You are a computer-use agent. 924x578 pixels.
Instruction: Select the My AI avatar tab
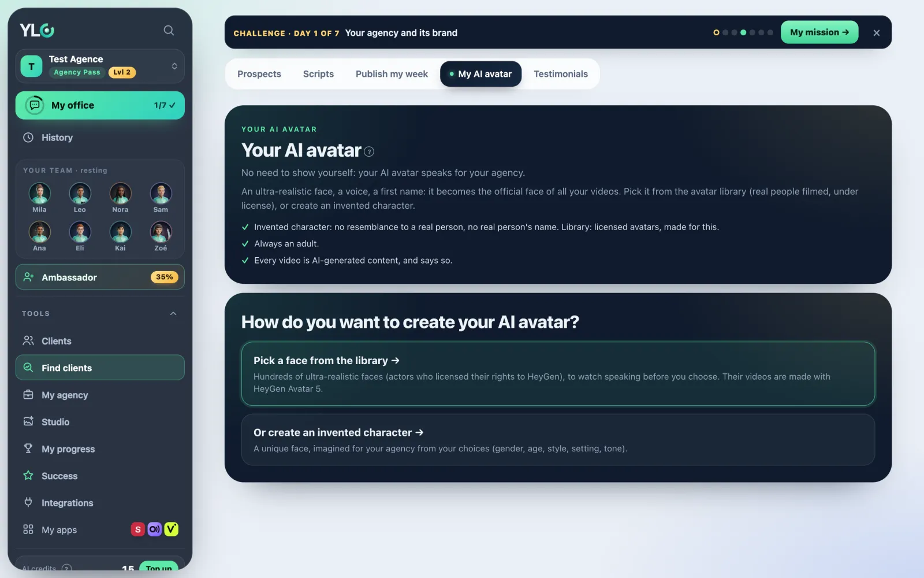[480, 74]
